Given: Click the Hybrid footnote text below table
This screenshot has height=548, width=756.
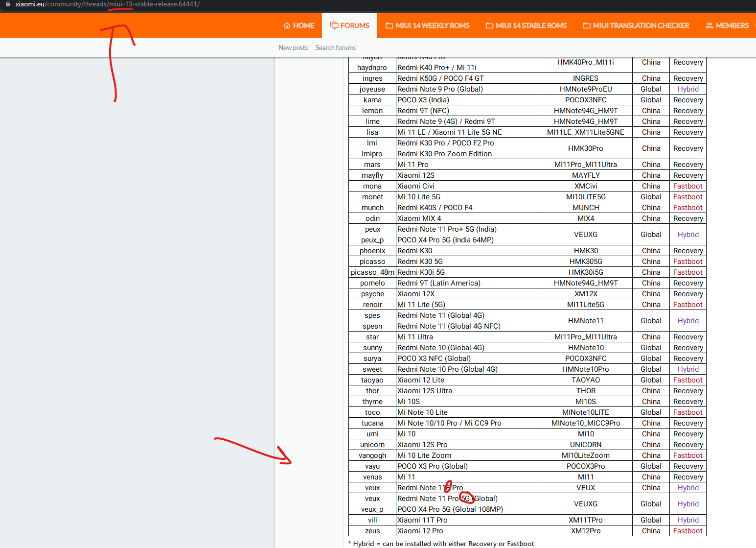Looking at the screenshot, I should coord(441,544).
